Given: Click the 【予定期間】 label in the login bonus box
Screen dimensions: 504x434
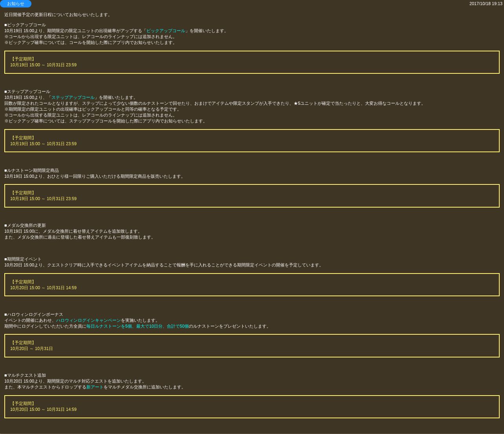Looking at the screenshot, I should point(23,343).
